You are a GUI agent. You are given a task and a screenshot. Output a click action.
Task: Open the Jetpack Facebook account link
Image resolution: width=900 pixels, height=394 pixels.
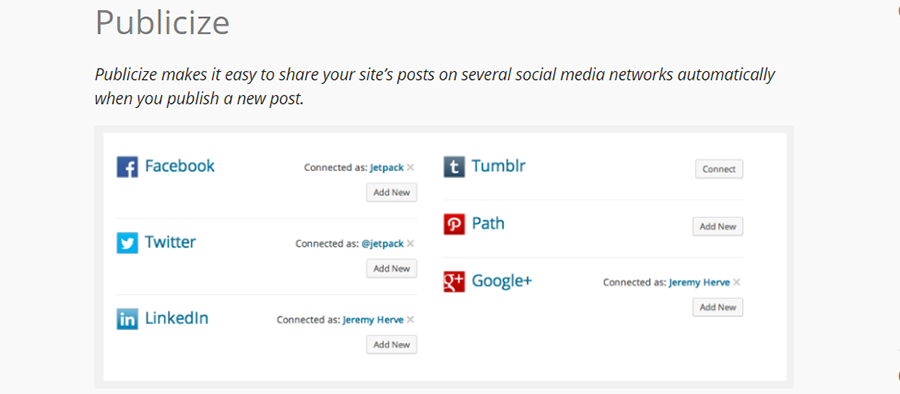[387, 168]
